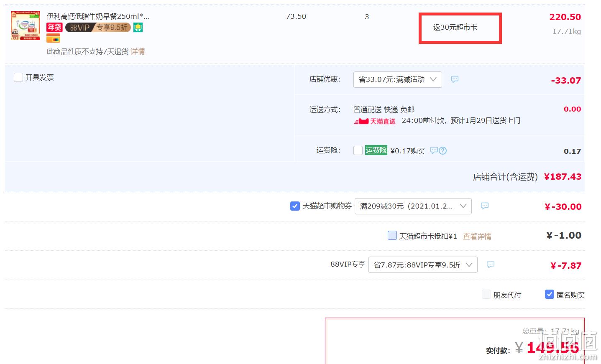Click the 88VIP 专享9.5折 badge
601x364 pixels.
pyautogui.click(x=98, y=28)
